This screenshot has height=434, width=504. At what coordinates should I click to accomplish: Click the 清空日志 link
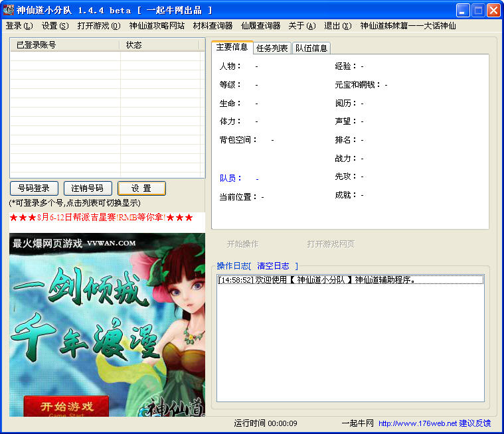[273, 265]
